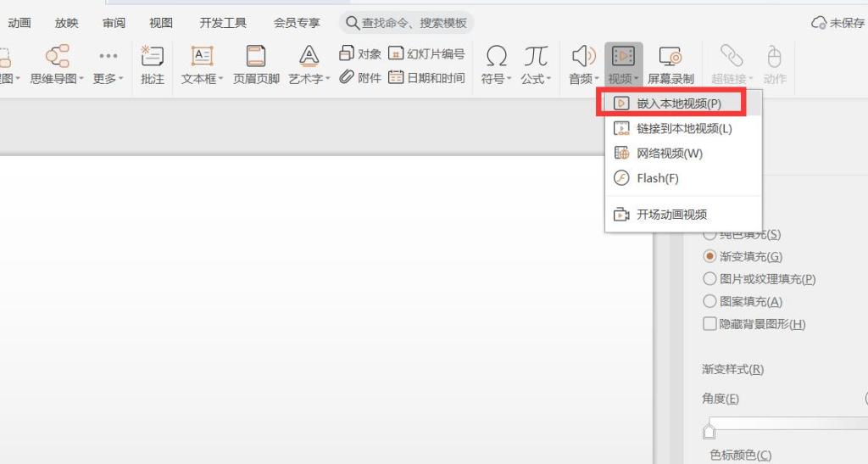This screenshot has height=464, width=868.
Task: Open the 会员专享 tab
Action: point(296,23)
